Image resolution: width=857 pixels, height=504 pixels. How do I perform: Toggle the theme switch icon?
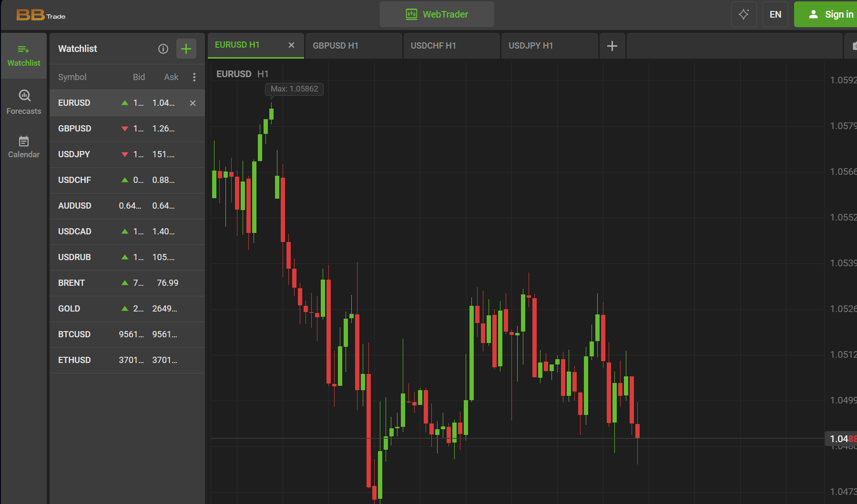[744, 14]
